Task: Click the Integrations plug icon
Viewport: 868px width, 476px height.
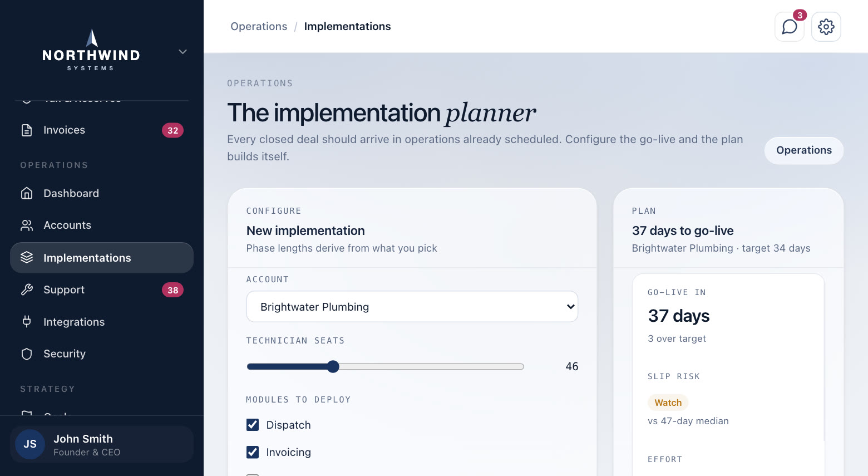Action: [x=27, y=322]
